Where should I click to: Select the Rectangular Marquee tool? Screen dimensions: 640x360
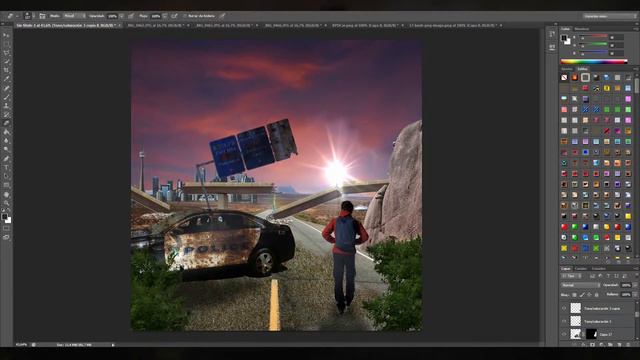(7, 44)
